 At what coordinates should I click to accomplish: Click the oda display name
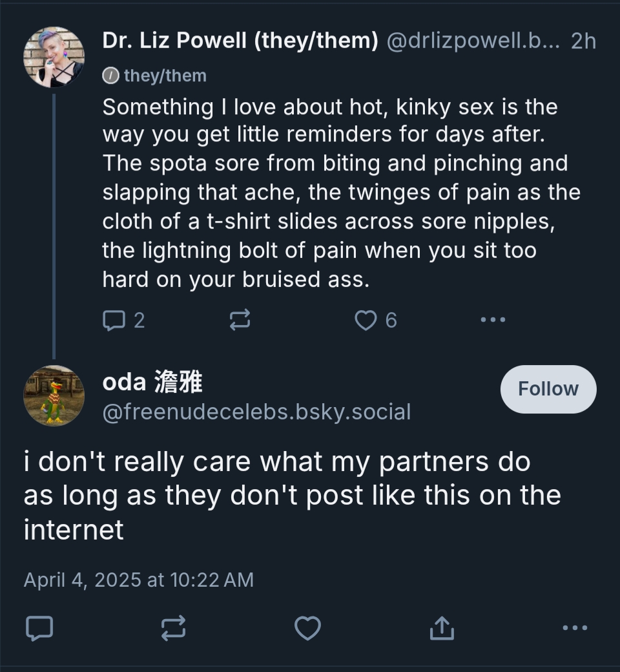(152, 383)
